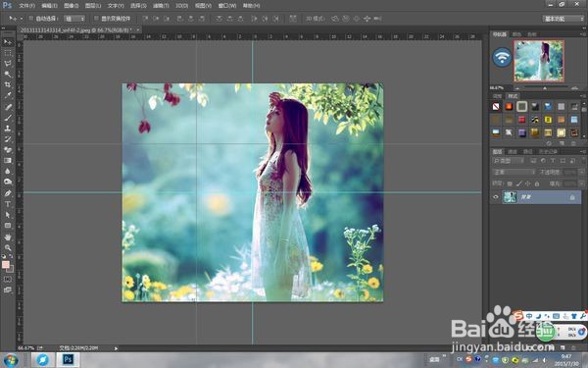
Task: Select the Rectangle shape tool
Action: (8, 226)
